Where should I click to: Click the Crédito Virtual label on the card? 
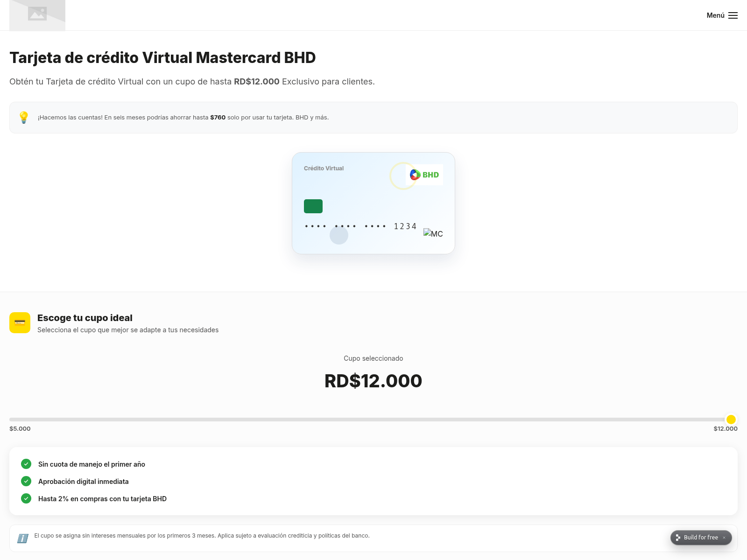pos(324,168)
